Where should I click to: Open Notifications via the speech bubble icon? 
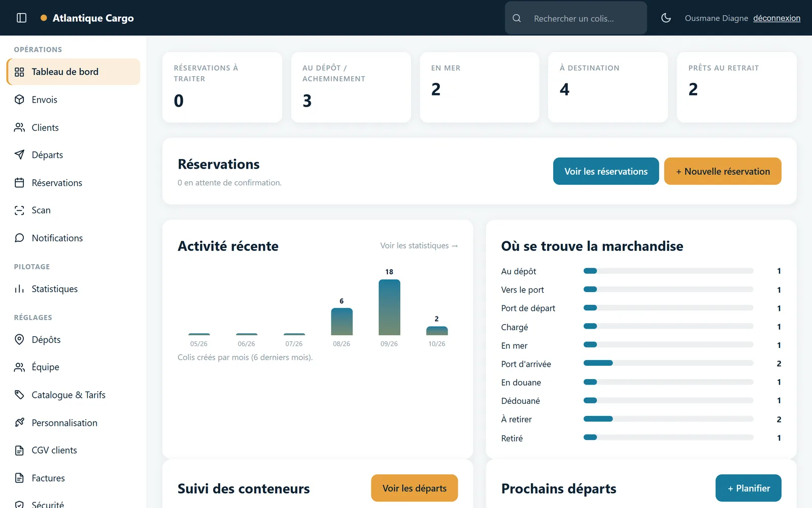(19, 238)
